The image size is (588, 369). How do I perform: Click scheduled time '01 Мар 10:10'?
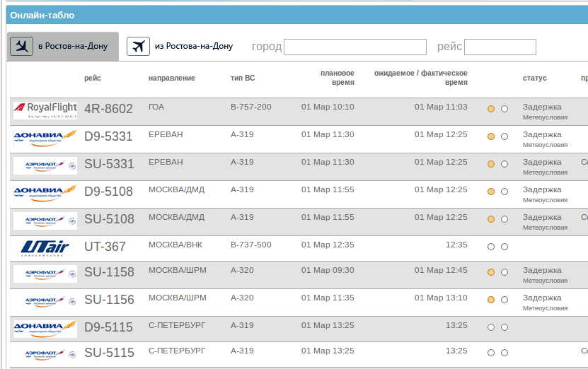[328, 107]
